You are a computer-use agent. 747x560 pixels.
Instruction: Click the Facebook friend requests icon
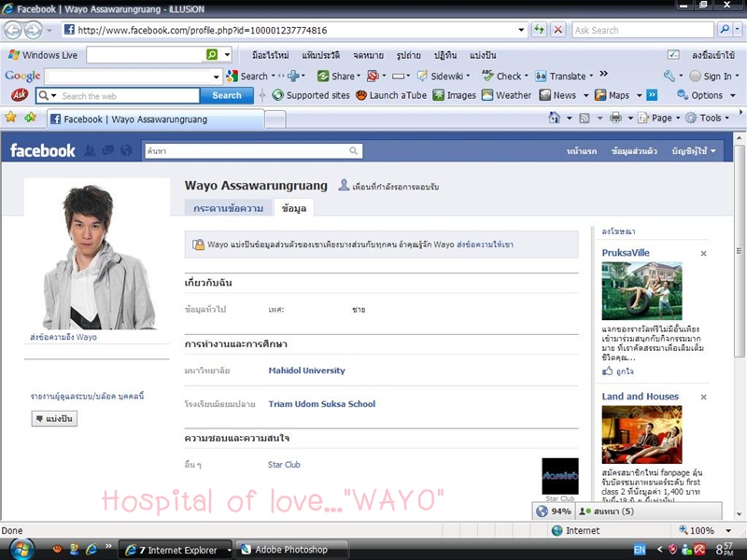click(89, 150)
